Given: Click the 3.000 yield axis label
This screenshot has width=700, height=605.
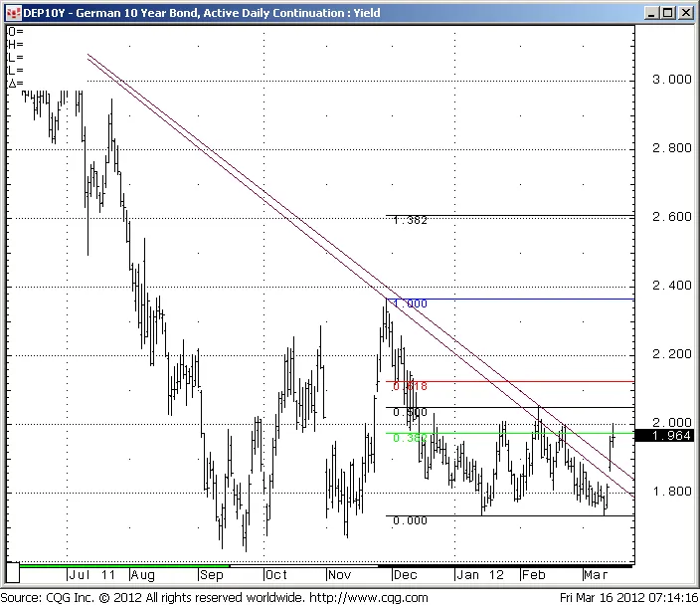Looking at the screenshot, I should [x=665, y=80].
